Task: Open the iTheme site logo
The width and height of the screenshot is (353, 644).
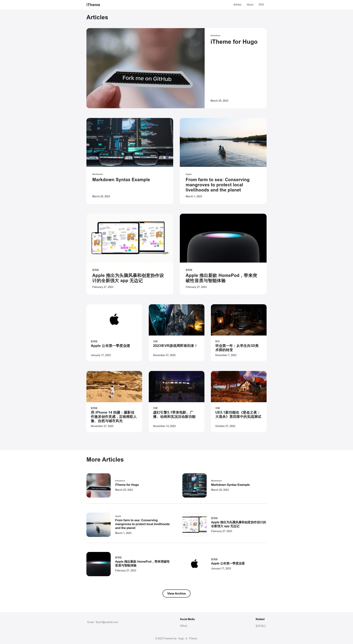Action: (x=93, y=5)
